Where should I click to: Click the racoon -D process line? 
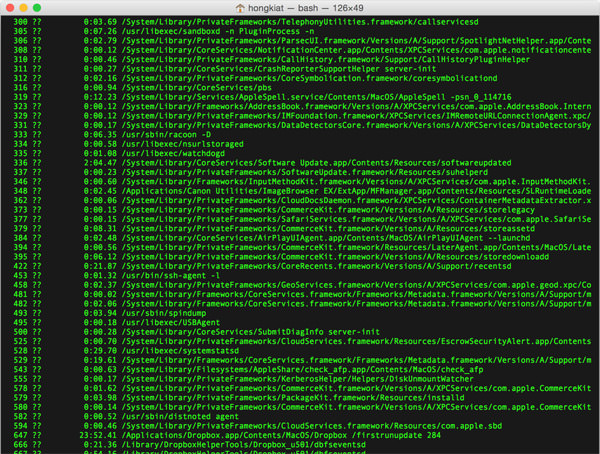coord(112,135)
